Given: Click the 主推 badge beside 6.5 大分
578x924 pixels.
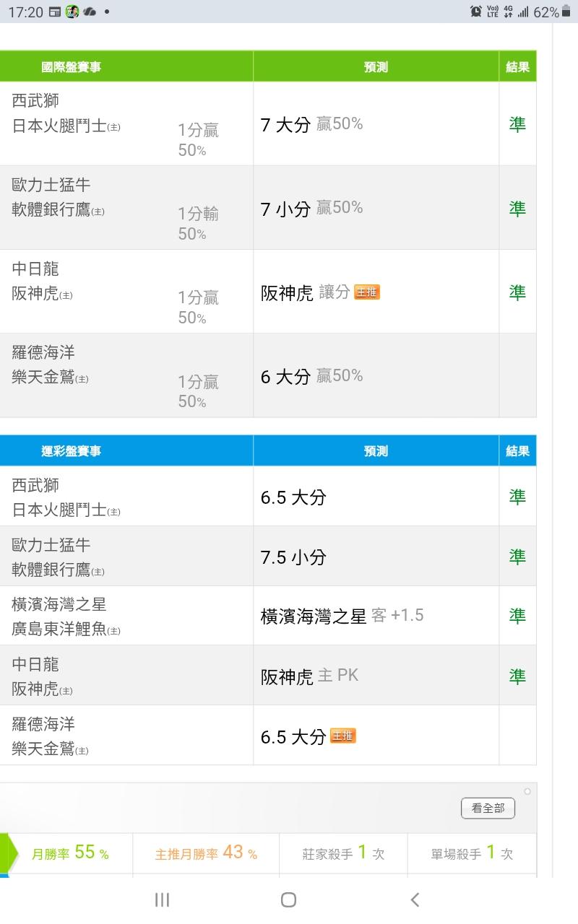Looking at the screenshot, I should (343, 736).
